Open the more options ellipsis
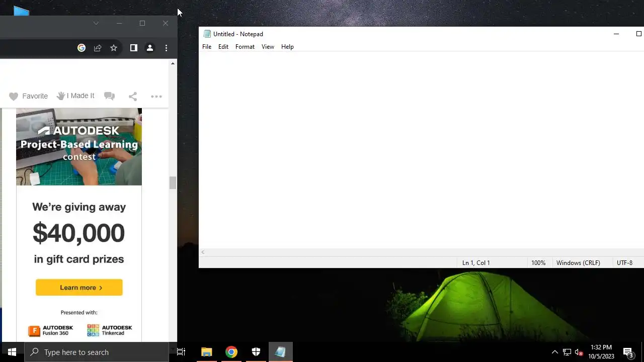The height and width of the screenshot is (362, 644). pyautogui.click(x=156, y=96)
